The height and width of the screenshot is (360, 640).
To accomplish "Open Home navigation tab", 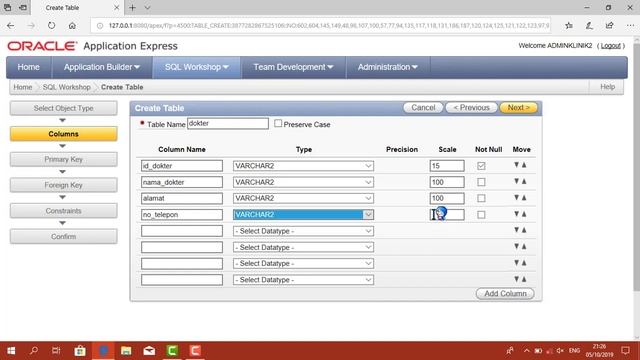I will point(29,67).
